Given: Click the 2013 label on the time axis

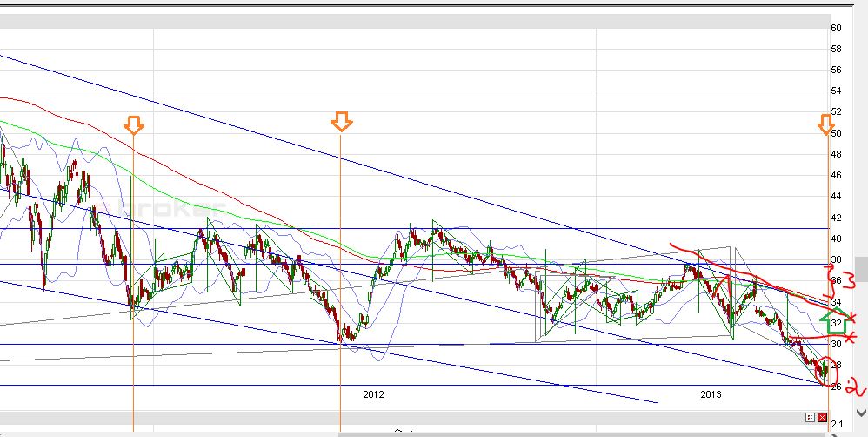Looking at the screenshot, I should [711, 395].
